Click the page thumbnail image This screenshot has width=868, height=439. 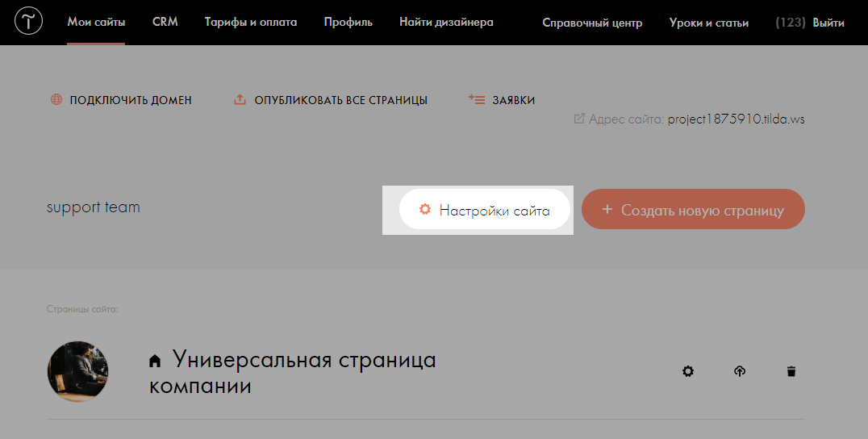pyautogui.click(x=77, y=371)
